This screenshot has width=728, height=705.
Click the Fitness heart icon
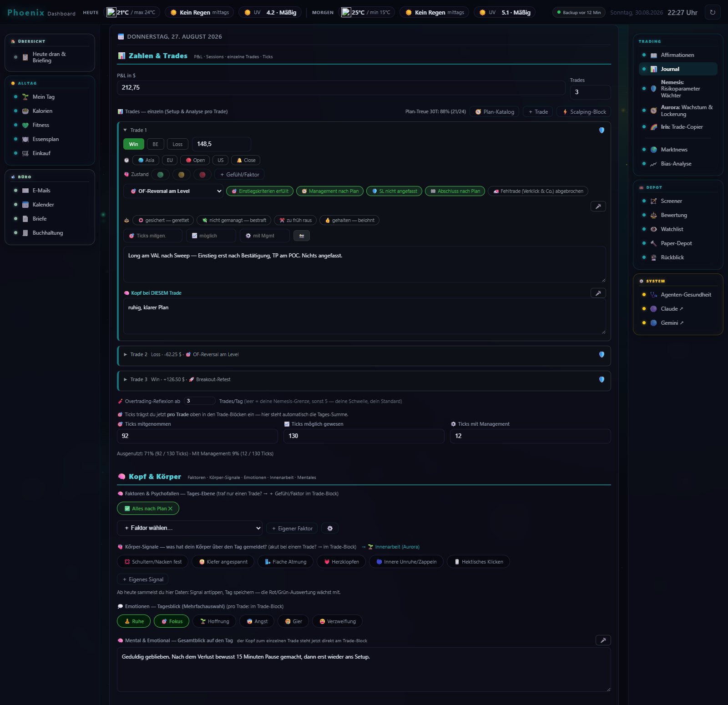tap(25, 125)
